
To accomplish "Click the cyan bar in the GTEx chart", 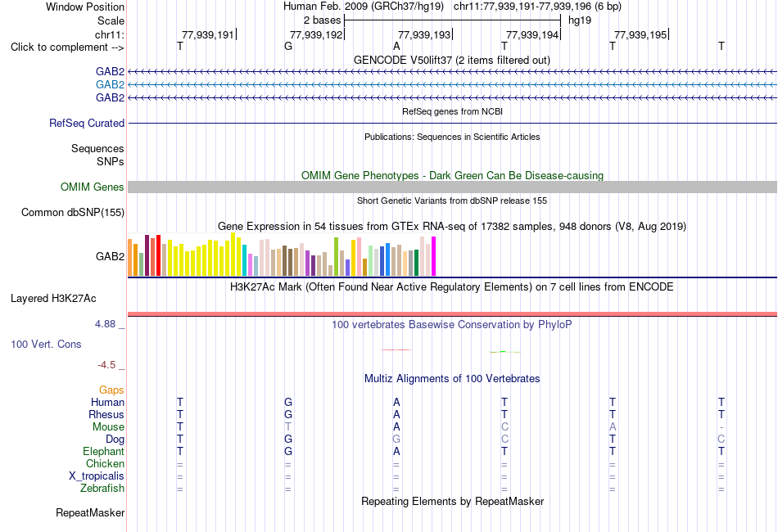I will (245, 260).
